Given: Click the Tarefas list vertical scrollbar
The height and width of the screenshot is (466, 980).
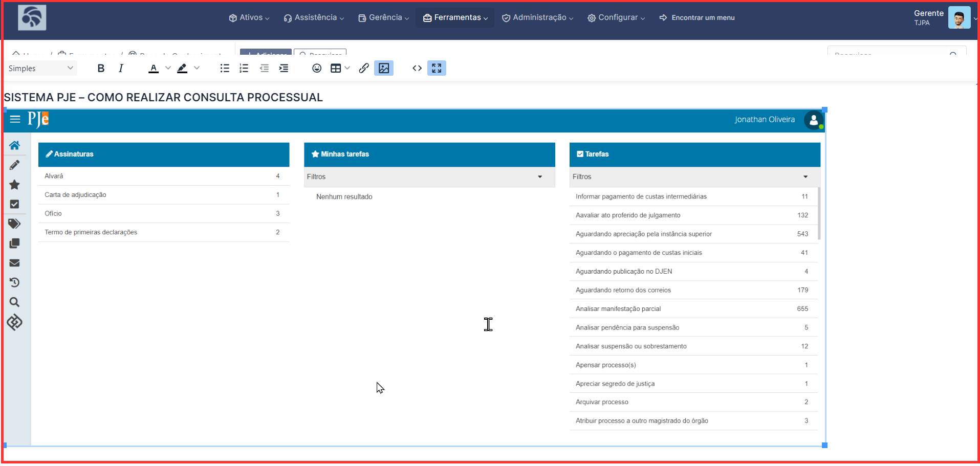Looking at the screenshot, I should pos(819,214).
